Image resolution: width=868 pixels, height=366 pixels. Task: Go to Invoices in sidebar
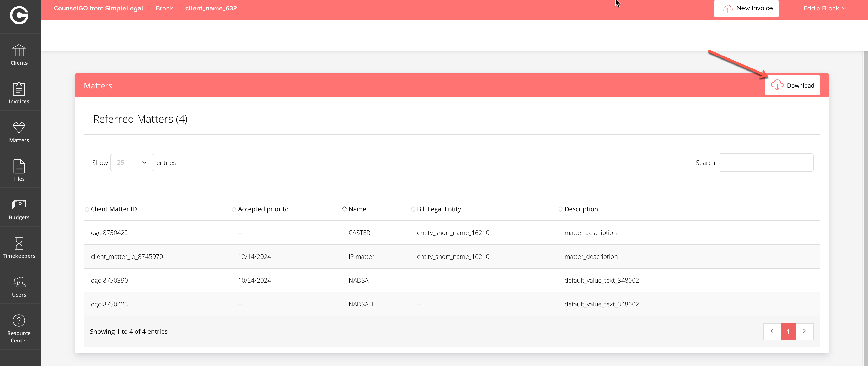click(x=19, y=93)
